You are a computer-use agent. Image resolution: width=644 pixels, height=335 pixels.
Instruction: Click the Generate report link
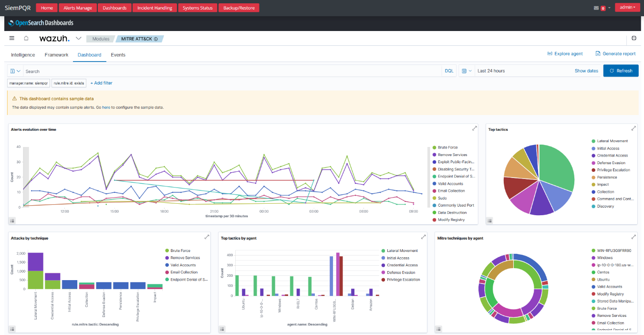click(x=615, y=54)
